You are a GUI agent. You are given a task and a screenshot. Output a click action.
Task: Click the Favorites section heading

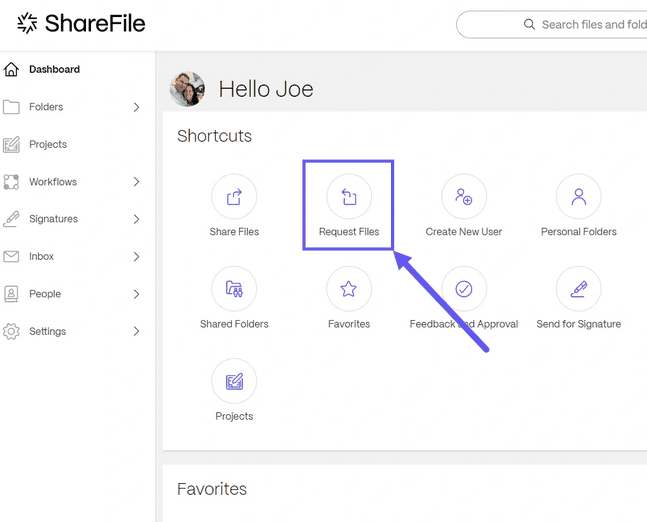pos(212,489)
